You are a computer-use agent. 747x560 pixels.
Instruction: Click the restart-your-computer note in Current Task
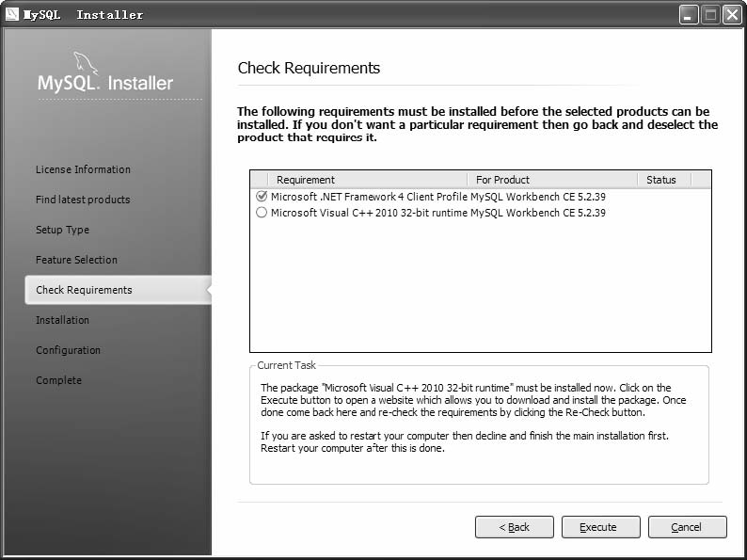click(x=465, y=441)
